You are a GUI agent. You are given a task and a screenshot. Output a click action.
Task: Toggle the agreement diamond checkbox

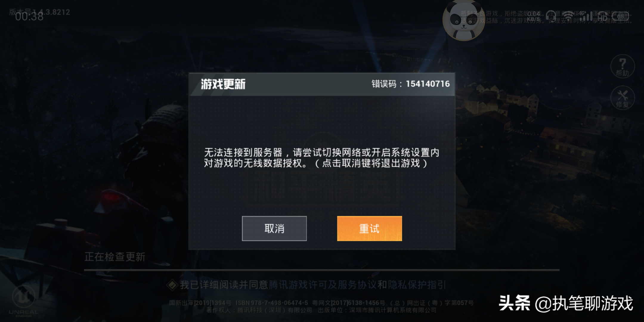(x=172, y=285)
